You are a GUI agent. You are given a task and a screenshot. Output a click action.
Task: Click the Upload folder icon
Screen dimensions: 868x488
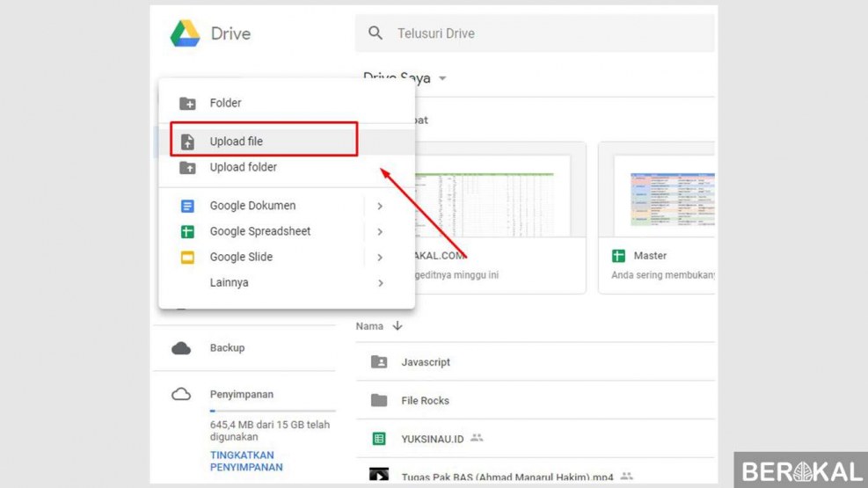[x=187, y=168]
